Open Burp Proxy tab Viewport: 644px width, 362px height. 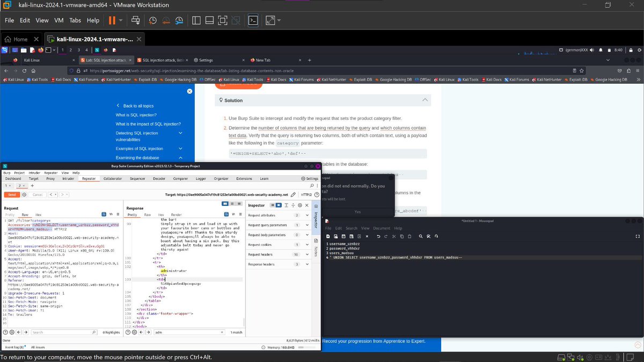(x=50, y=179)
